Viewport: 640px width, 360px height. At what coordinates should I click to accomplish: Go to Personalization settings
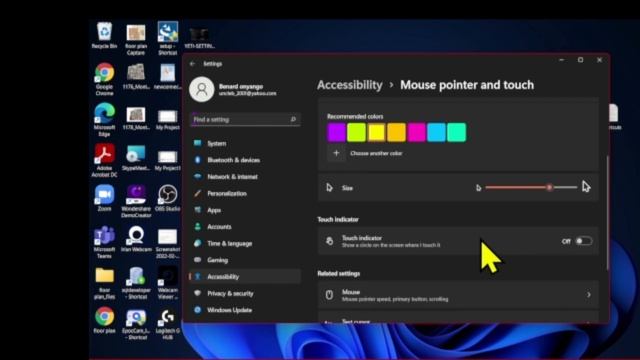(245, 193)
